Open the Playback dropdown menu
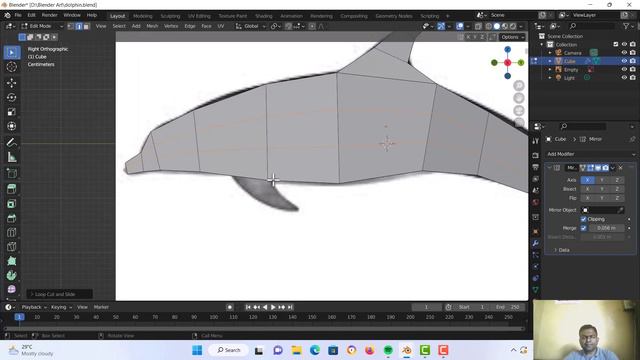The height and width of the screenshot is (360, 640). (x=34, y=307)
